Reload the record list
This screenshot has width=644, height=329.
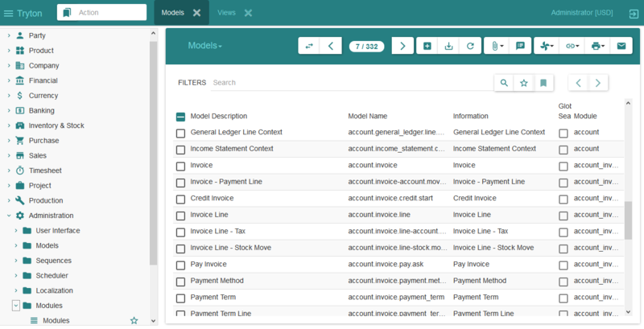[470, 46]
